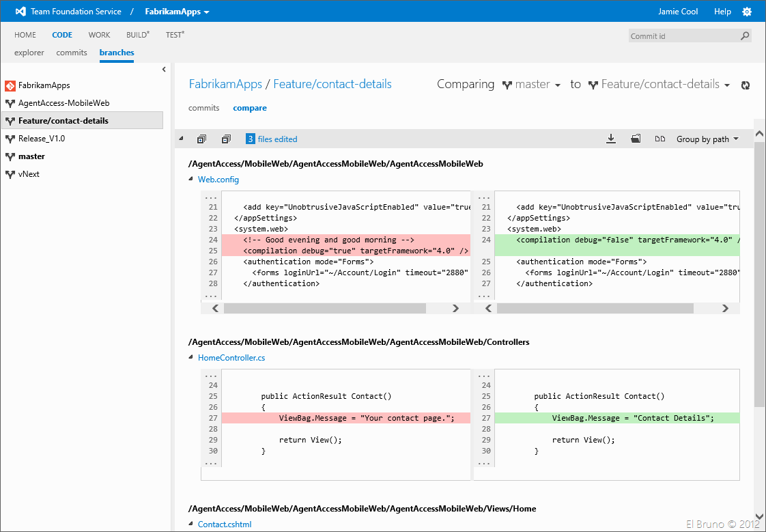Open the WORK hub menu
766x532 pixels.
(99, 35)
